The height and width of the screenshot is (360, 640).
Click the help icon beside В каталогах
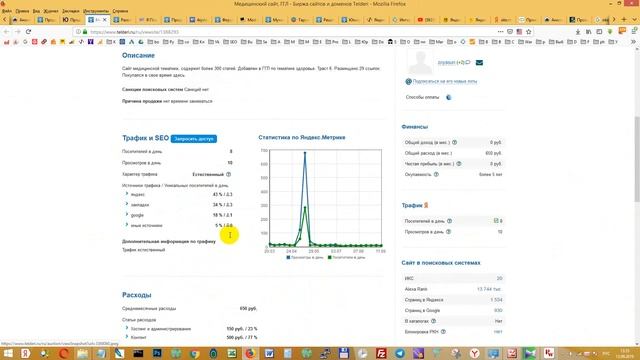pyautogui.click(x=433, y=321)
